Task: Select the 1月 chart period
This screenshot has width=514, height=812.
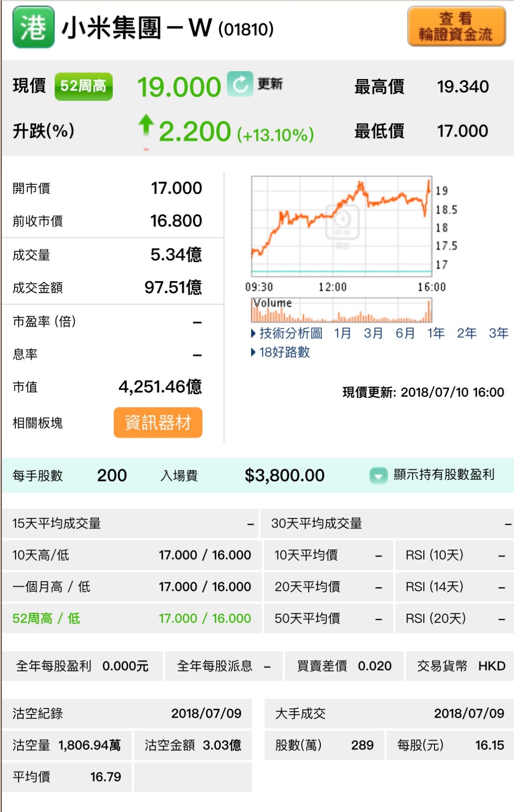Action: click(343, 333)
